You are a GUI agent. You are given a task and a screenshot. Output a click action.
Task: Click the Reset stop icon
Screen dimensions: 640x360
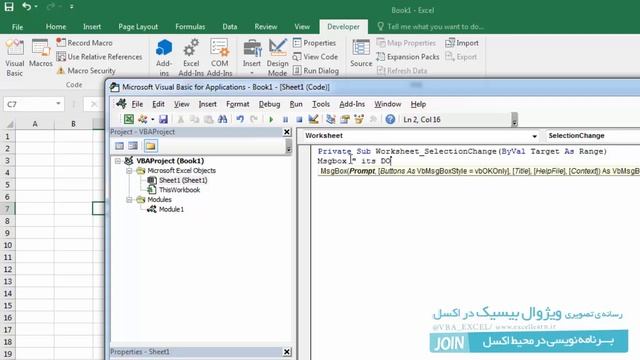[x=299, y=119]
